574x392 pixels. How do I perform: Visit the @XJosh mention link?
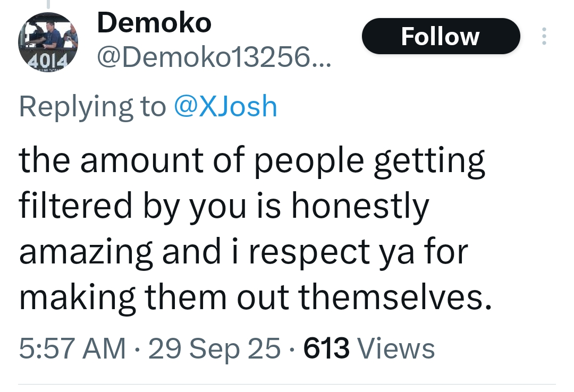[225, 106]
